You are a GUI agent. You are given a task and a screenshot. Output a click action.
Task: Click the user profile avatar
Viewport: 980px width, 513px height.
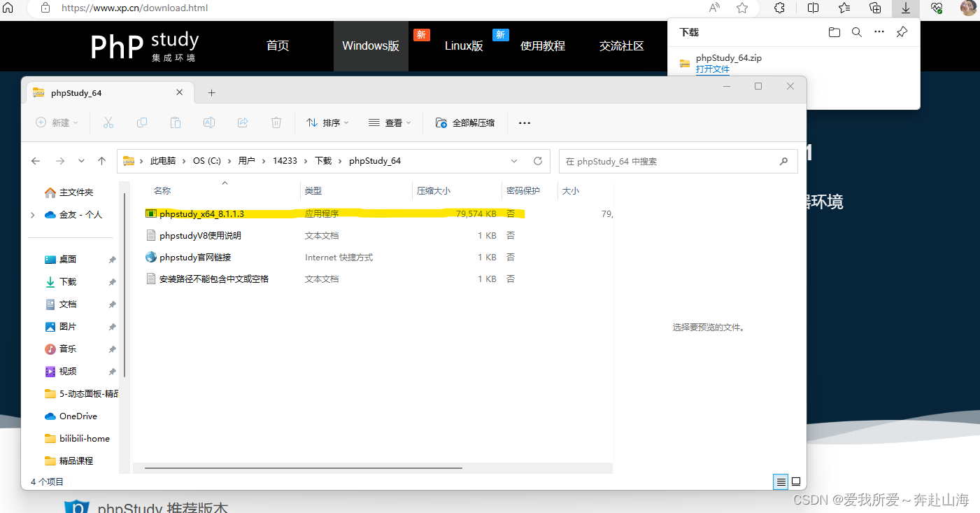click(x=968, y=8)
